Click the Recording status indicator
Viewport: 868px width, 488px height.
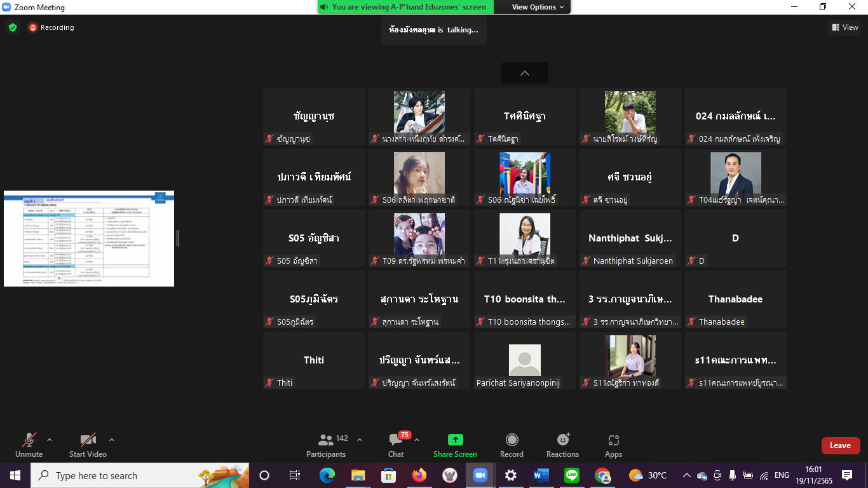coord(51,27)
